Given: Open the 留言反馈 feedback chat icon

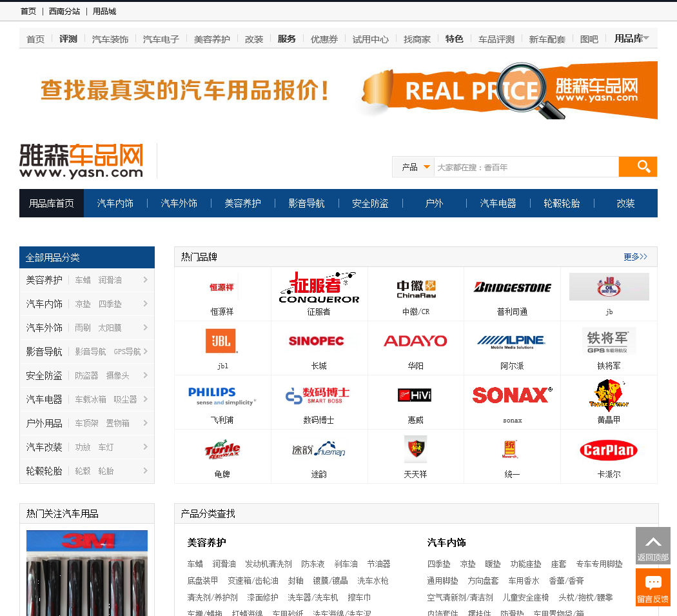Looking at the screenshot, I should coord(652,587).
